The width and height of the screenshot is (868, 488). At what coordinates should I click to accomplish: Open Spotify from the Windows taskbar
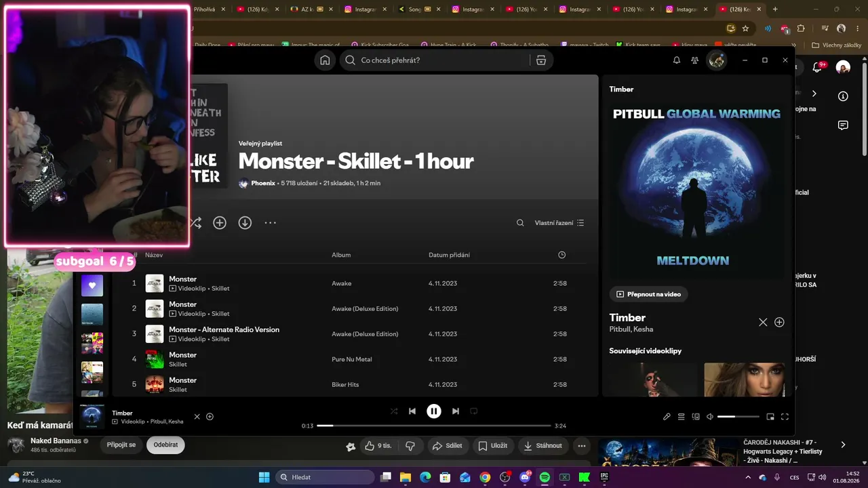(x=545, y=477)
